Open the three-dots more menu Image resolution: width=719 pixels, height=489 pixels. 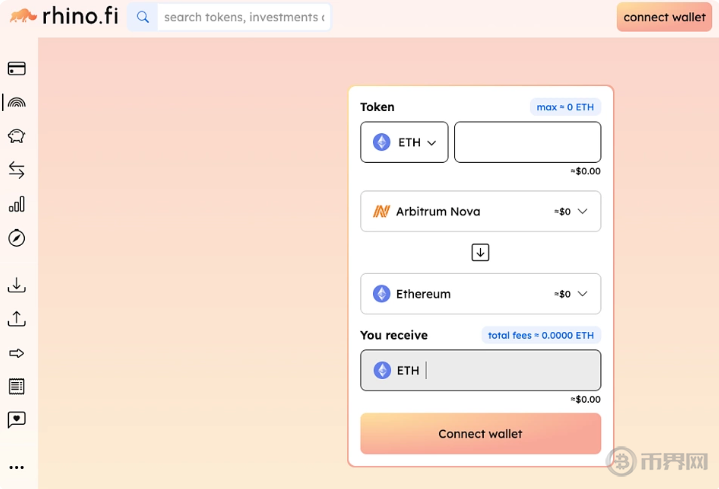pyautogui.click(x=16, y=467)
